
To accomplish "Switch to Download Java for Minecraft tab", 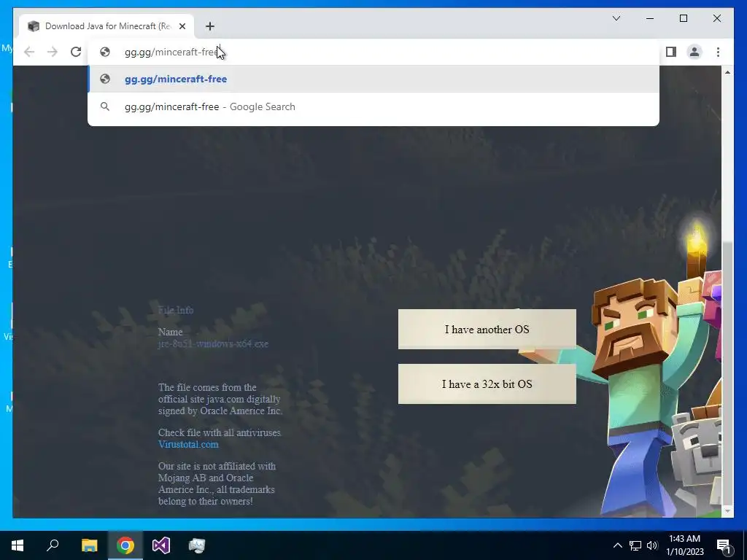I will pyautogui.click(x=107, y=26).
